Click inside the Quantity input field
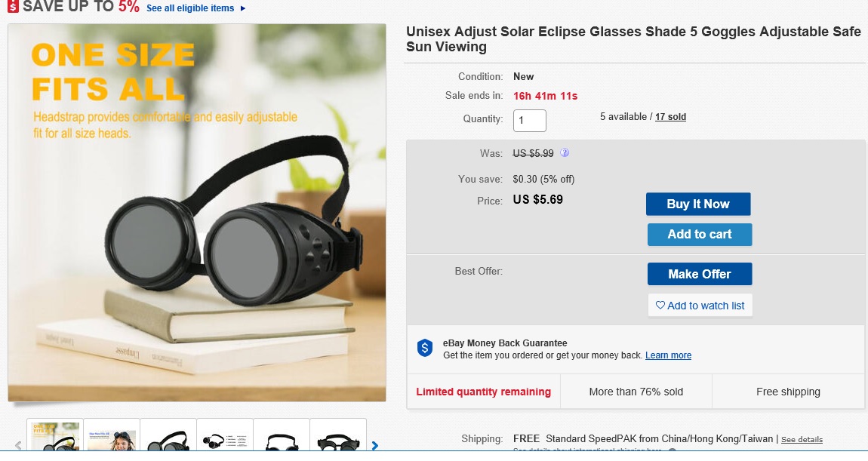Viewport: 868px width, 461px height. click(529, 120)
